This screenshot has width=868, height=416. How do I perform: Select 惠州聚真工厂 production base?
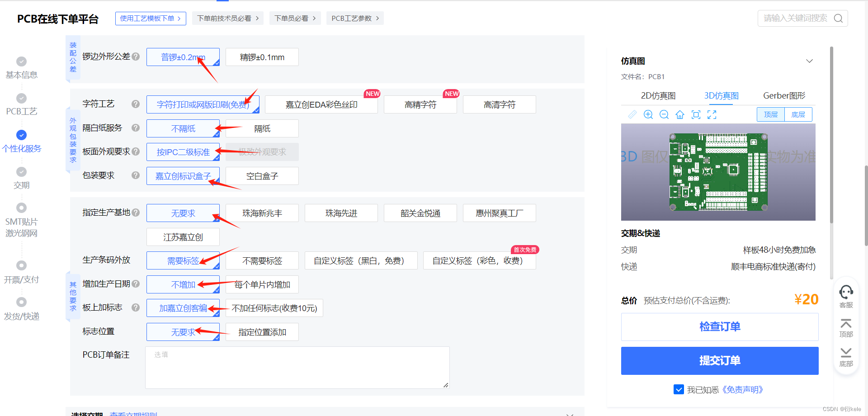pyautogui.click(x=500, y=213)
